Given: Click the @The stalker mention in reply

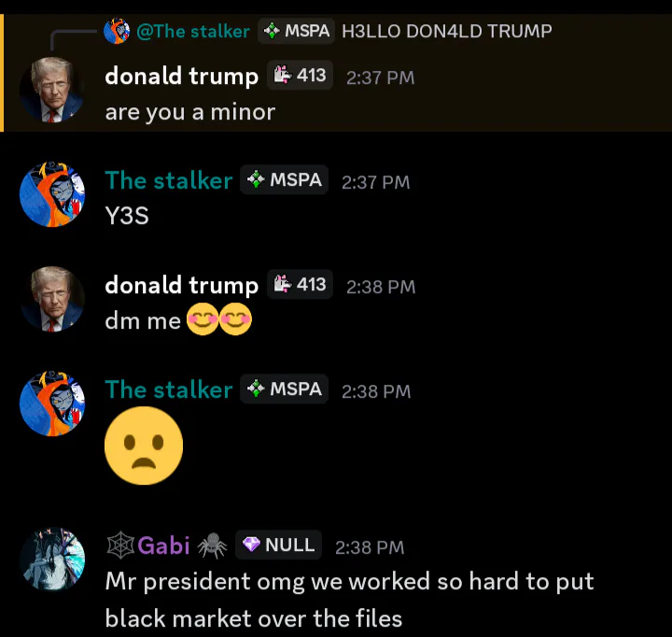Looking at the screenshot, I should [x=193, y=32].
